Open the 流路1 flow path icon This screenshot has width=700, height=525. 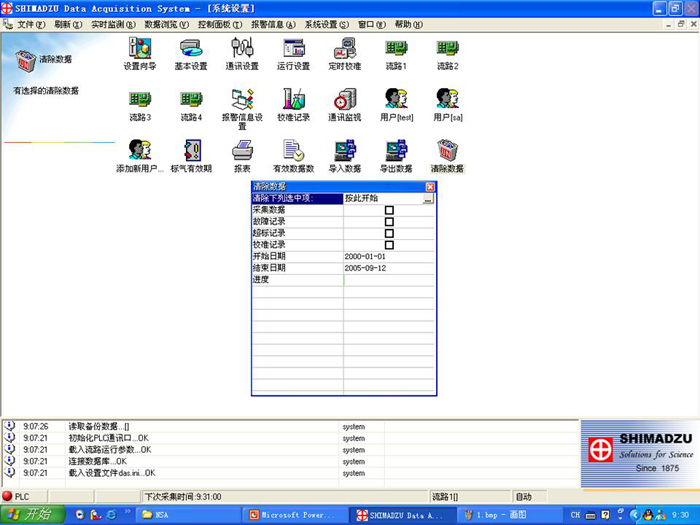tap(396, 48)
